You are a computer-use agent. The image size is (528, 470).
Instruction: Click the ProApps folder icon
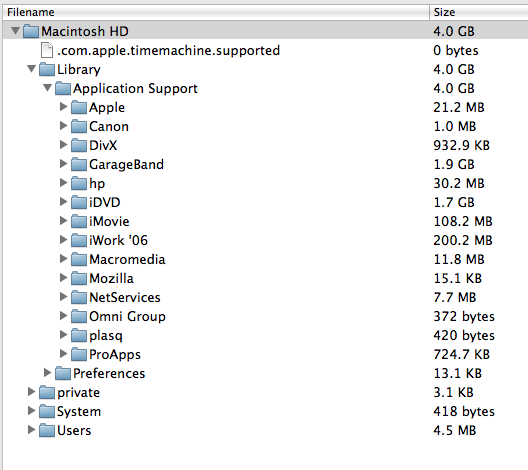tap(79, 354)
